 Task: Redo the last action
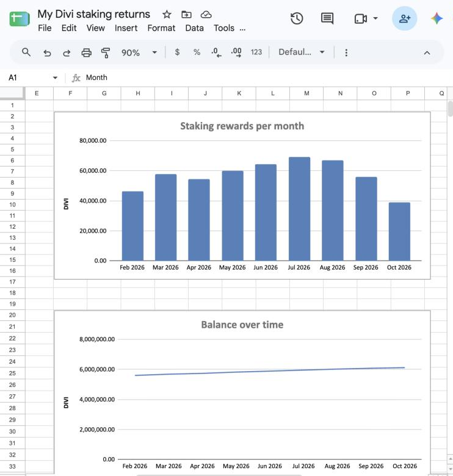(x=67, y=53)
